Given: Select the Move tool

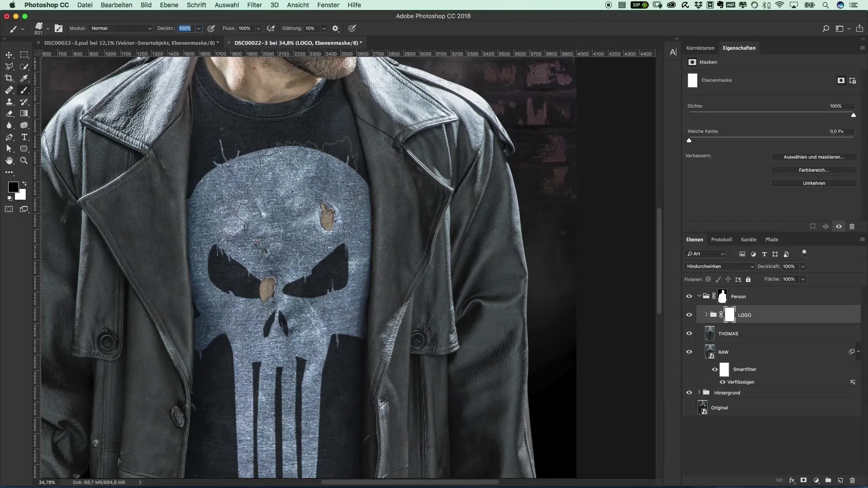Looking at the screenshot, I should (x=9, y=55).
